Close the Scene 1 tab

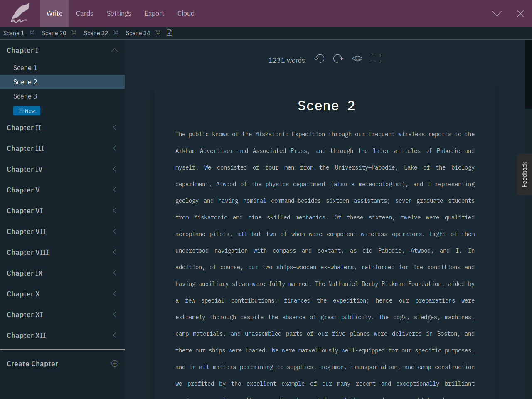pyautogui.click(x=32, y=33)
